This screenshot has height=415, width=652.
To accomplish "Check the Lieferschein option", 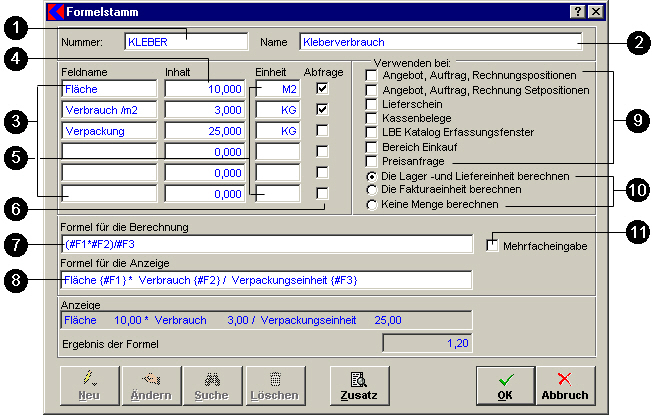I will click(372, 104).
